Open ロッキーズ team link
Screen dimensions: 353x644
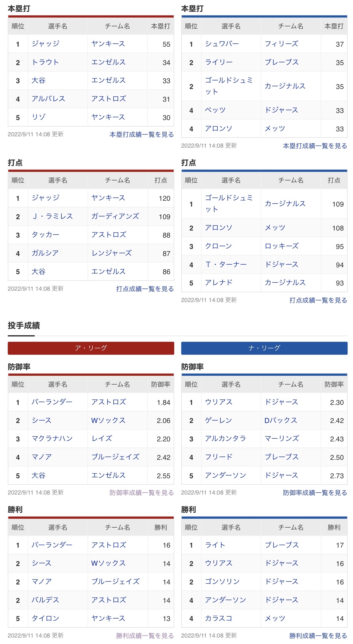pyautogui.click(x=281, y=246)
